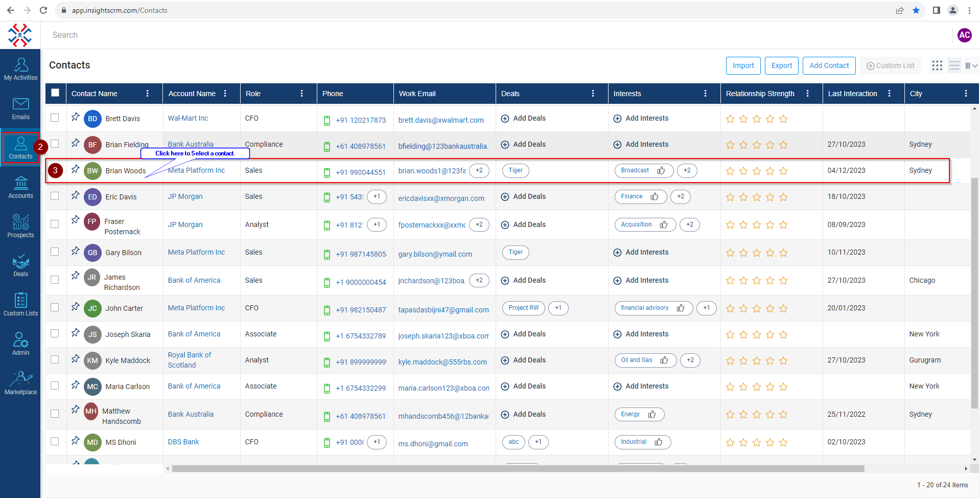Click phone icon for John Carter

point(327,310)
